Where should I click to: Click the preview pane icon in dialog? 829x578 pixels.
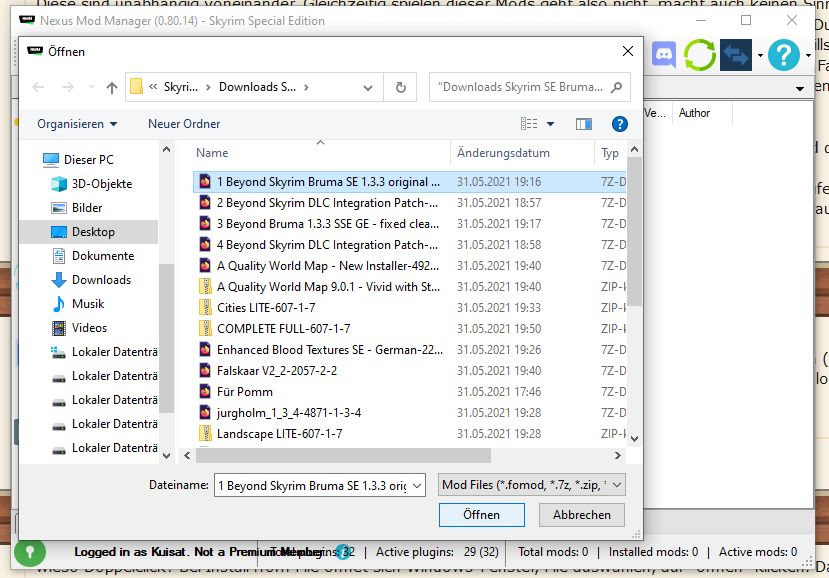[x=584, y=124]
